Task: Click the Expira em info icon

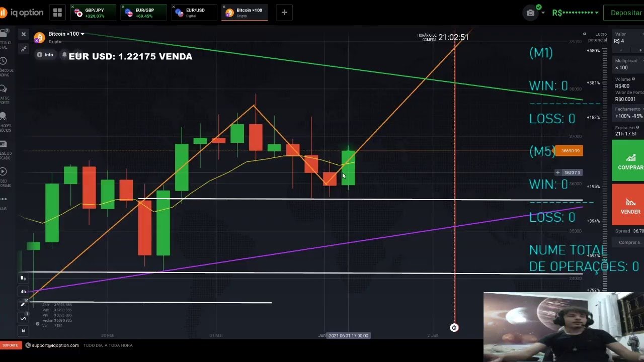Action: 637,128
